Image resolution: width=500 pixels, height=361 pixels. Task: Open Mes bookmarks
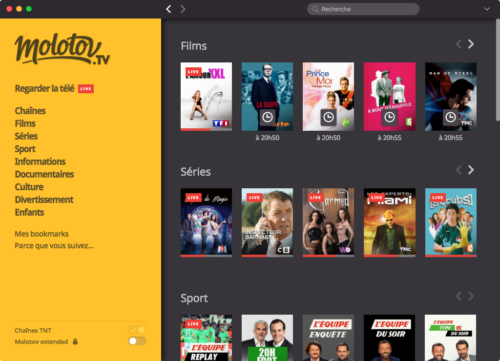41,234
